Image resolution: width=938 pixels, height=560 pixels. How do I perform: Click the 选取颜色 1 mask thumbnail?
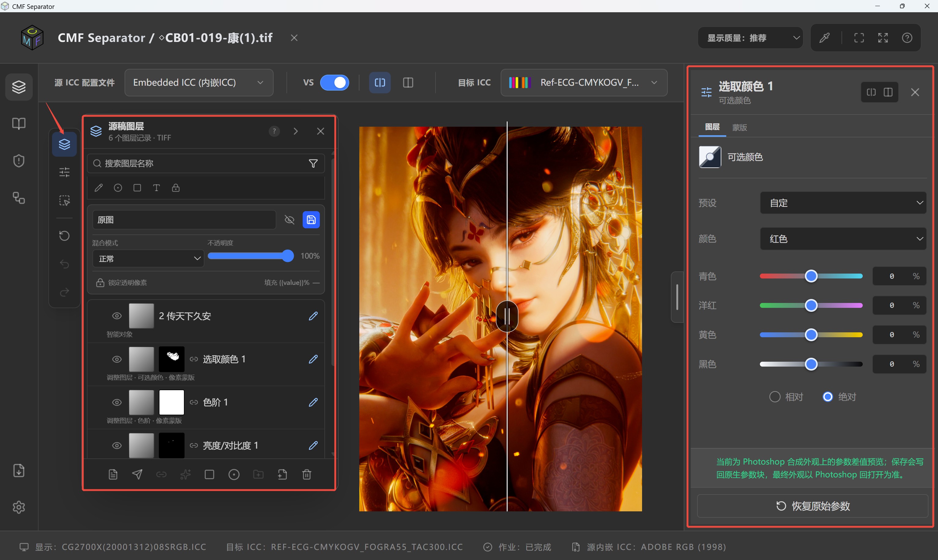pos(172,359)
